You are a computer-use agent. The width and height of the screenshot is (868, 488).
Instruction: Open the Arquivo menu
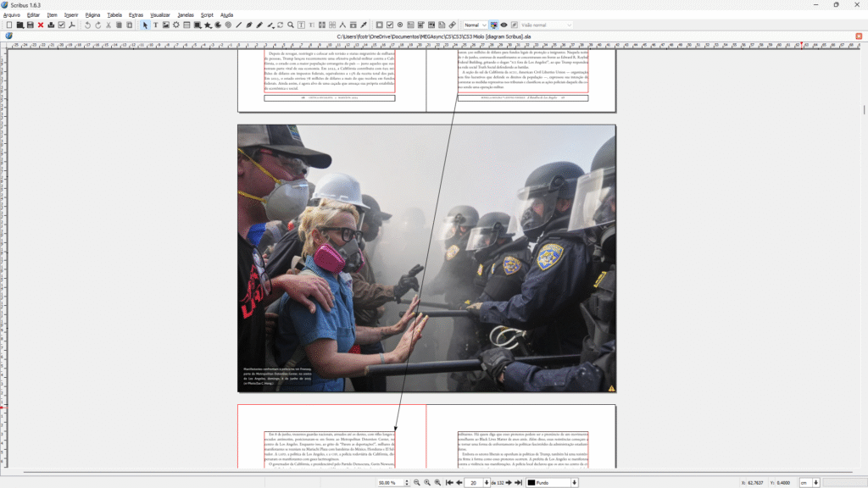[x=11, y=14]
